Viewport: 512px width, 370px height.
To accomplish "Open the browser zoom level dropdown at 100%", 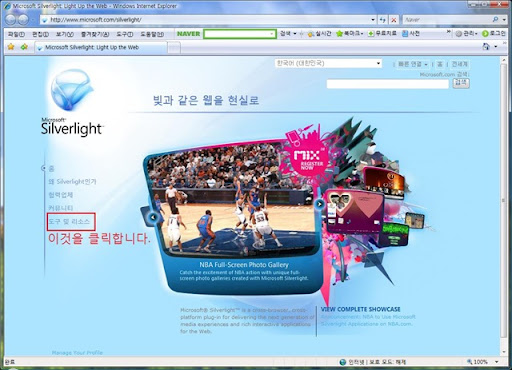I will click(x=497, y=362).
